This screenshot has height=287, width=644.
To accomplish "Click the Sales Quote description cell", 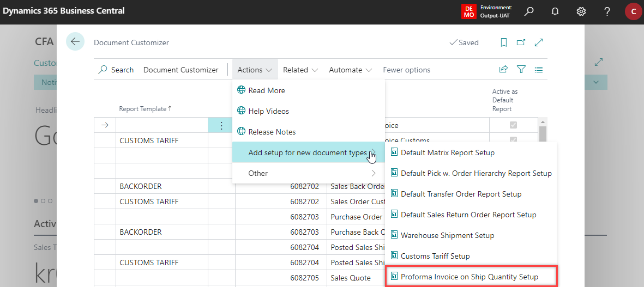I will click(356, 277).
